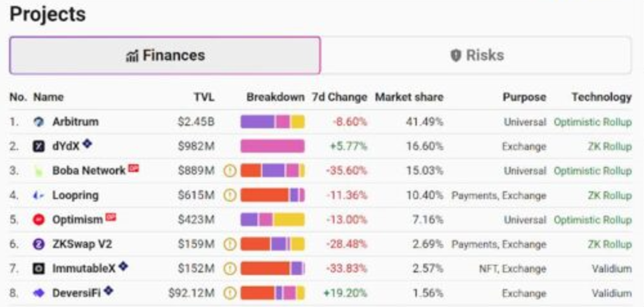Click the Optimism red logo icon

[38, 220]
